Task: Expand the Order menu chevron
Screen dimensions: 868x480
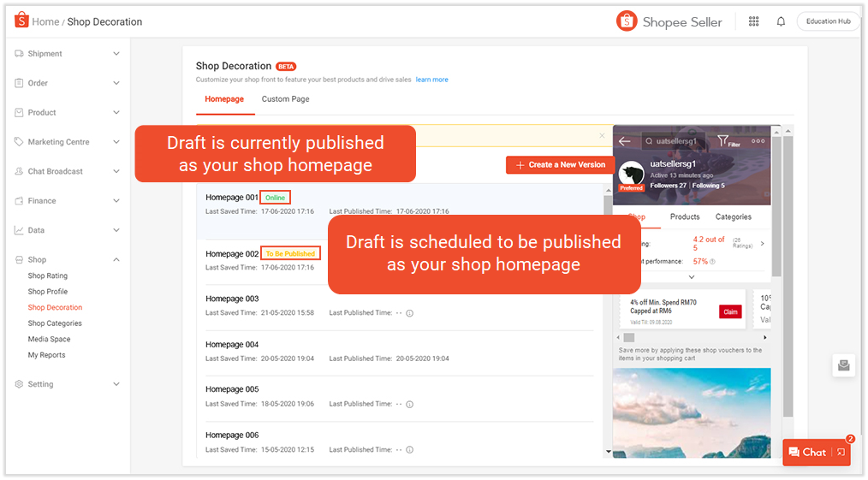Action: (116, 83)
